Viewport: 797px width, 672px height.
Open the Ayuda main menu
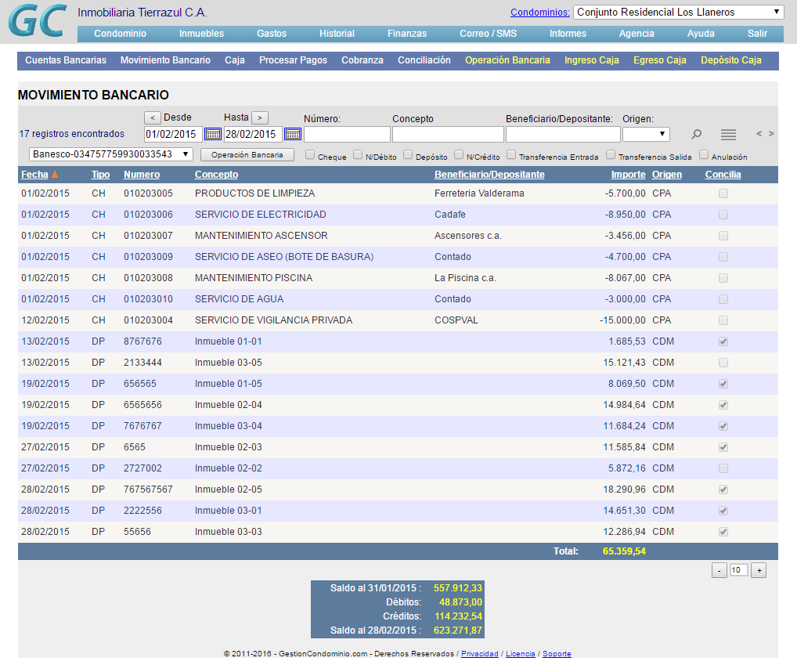tap(701, 34)
